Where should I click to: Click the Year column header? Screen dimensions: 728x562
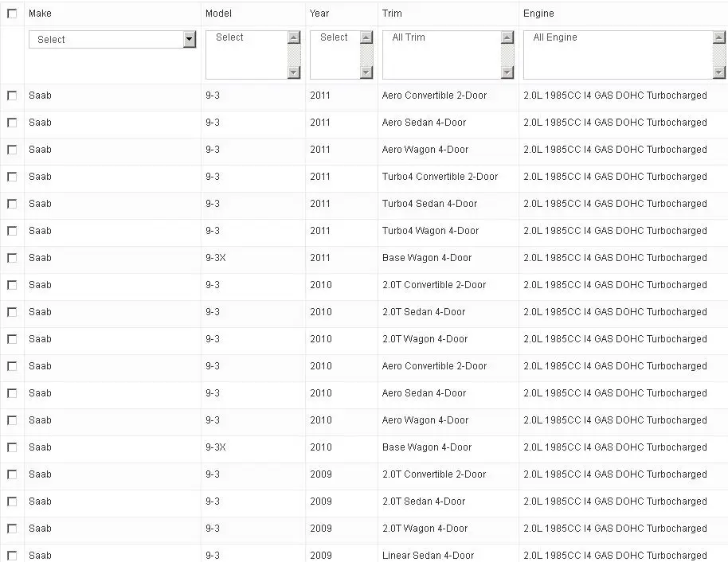pos(319,14)
